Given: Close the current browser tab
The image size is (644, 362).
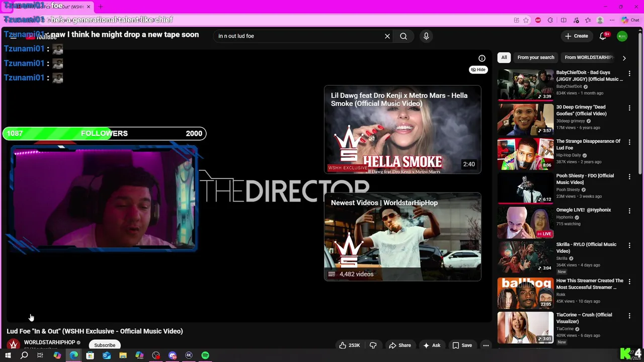Looking at the screenshot, I should click(x=89, y=7).
